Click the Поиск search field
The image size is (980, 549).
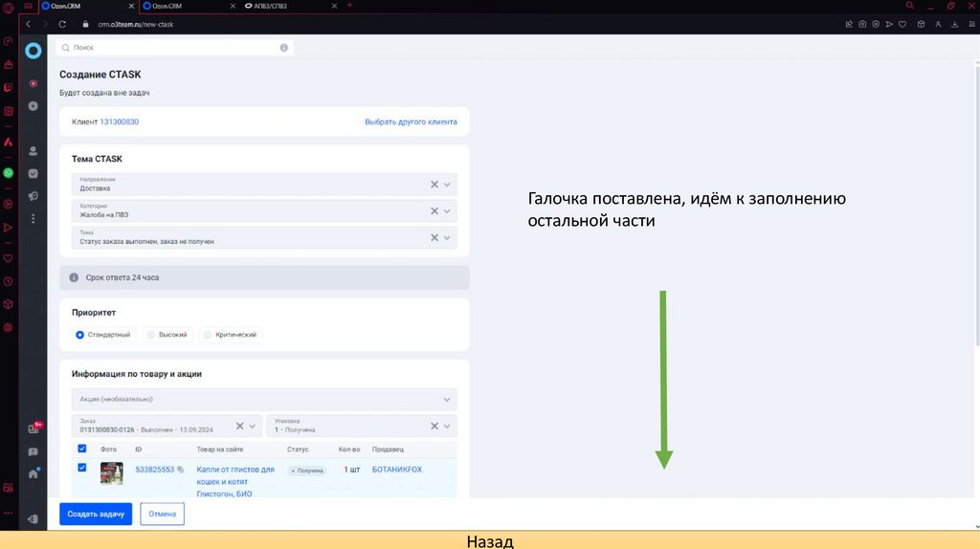(174, 48)
